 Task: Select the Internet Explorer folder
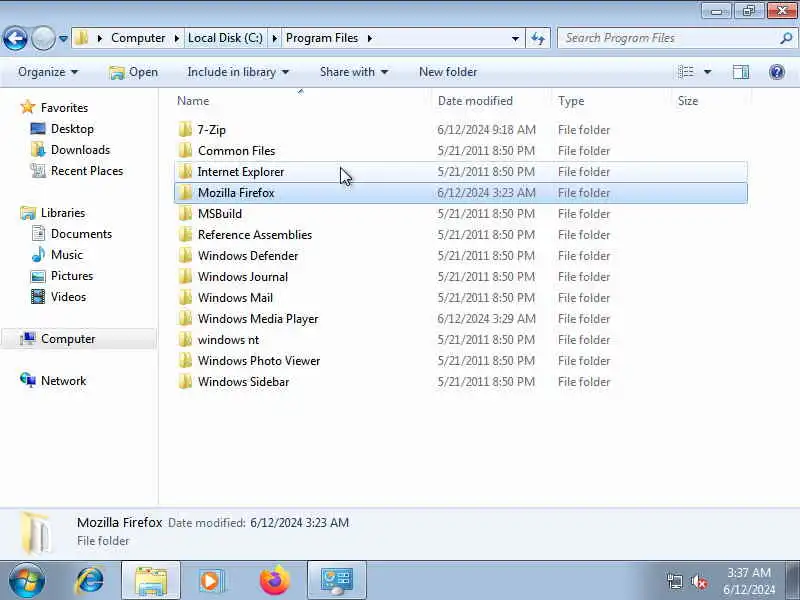coord(461,171)
